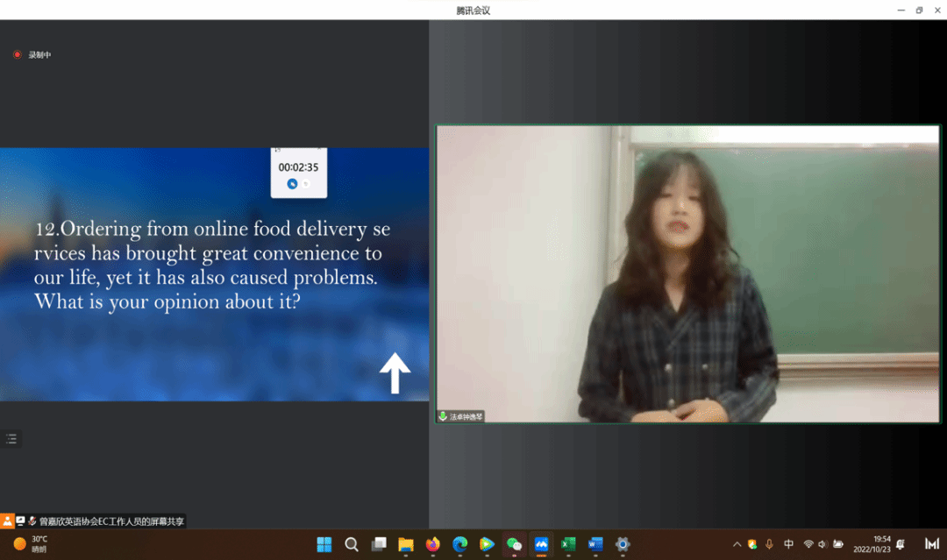The width and height of the screenshot is (947, 560).
Task: Toggle the Chinese input method indicator
Action: pyautogui.click(x=788, y=544)
